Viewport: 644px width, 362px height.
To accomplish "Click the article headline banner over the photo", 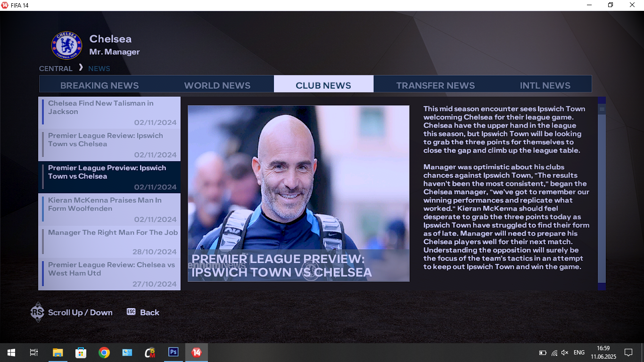I will [298, 265].
